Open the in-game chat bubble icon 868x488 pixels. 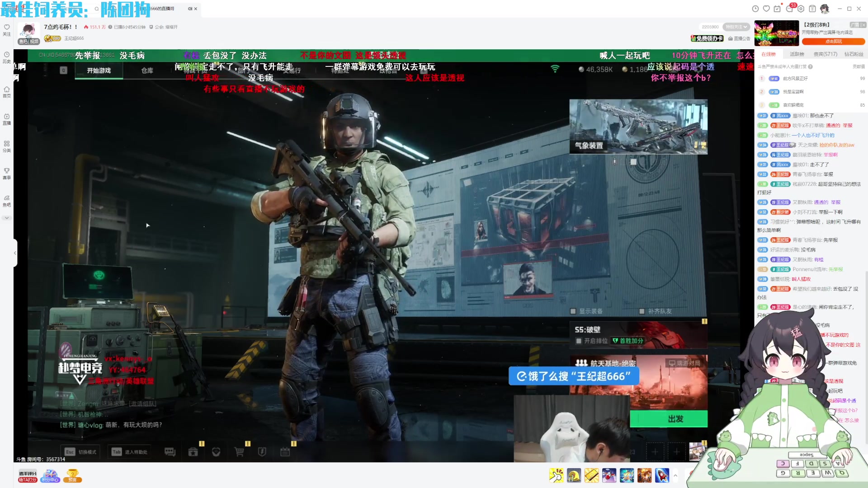tap(170, 452)
